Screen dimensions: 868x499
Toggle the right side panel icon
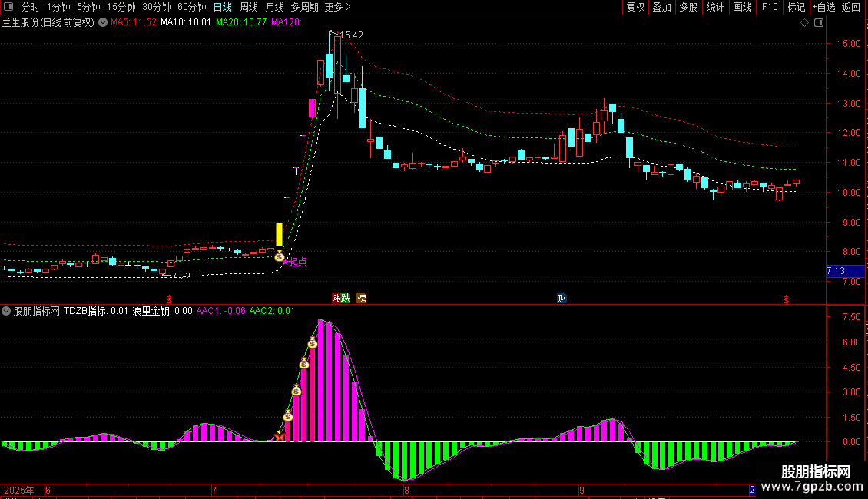[x=819, y=23]
